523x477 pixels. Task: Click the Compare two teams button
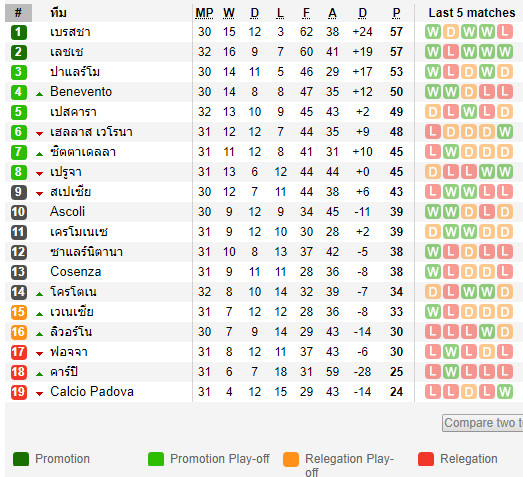483,423
